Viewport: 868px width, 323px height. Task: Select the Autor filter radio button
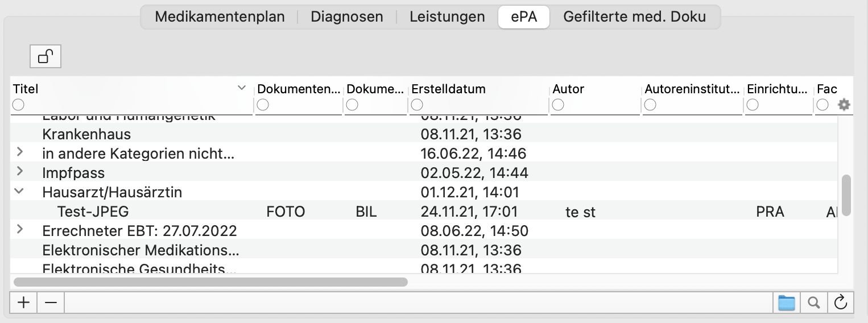tap(557, 105)
